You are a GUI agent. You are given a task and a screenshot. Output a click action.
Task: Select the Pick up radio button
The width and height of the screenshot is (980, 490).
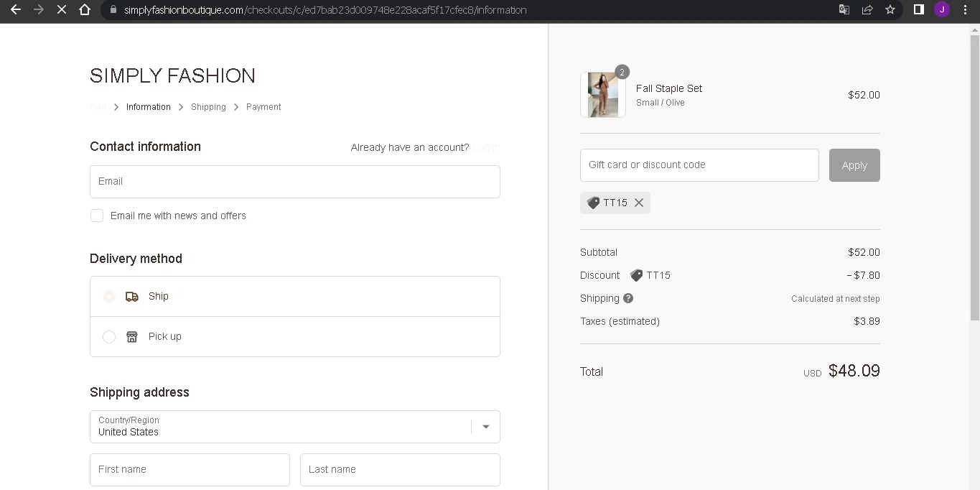tap(109, 336)
